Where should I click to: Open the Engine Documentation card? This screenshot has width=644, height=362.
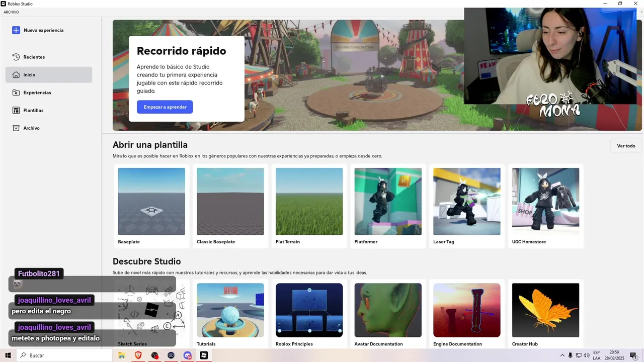click(x=467, y=315)
